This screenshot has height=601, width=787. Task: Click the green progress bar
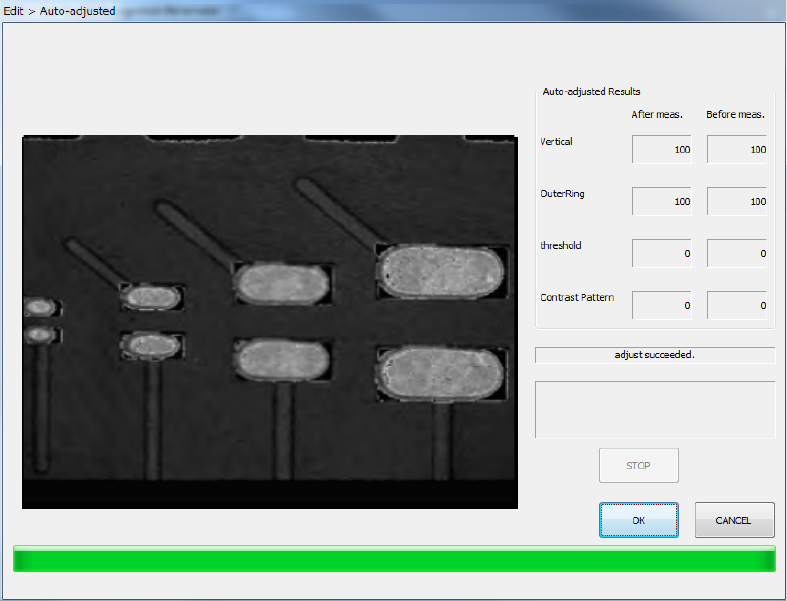(x=394, y=559)
